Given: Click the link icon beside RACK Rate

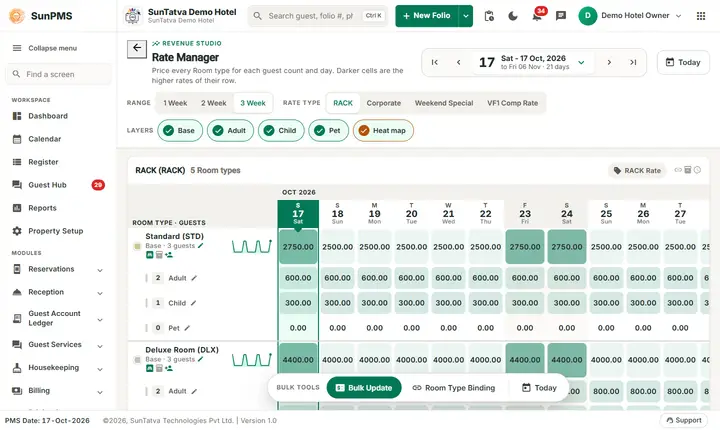Looking at the screenshot, I should 678,170.
